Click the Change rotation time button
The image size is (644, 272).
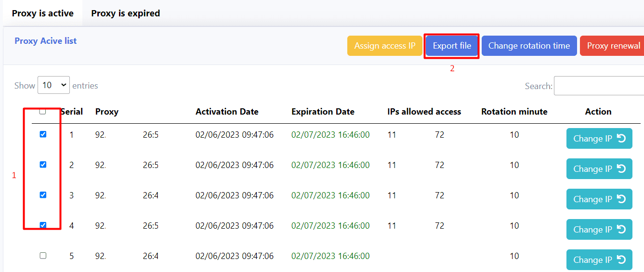[x=529, y=46]
